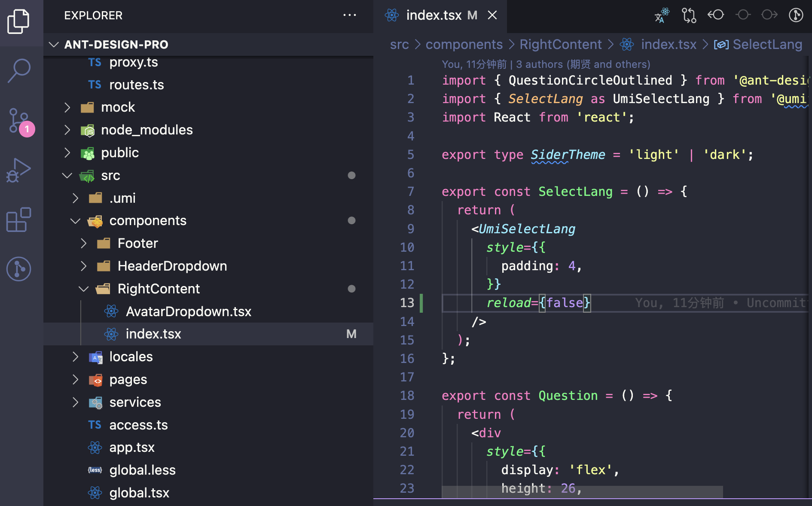Open the GitLens graph icon at sidebar bottom
Image resolution: width=812 pixels, height=506 pixels.
coord(19,269)
